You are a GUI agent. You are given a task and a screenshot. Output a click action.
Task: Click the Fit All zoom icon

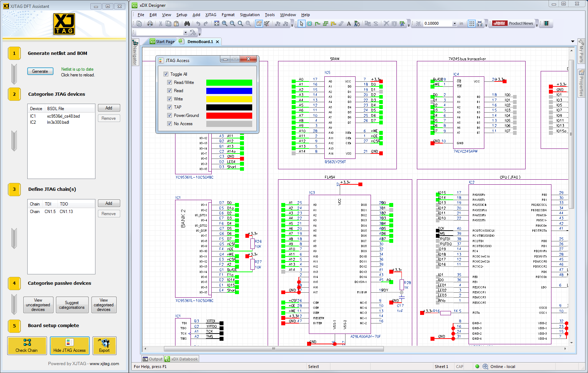[x=217, y=24]
